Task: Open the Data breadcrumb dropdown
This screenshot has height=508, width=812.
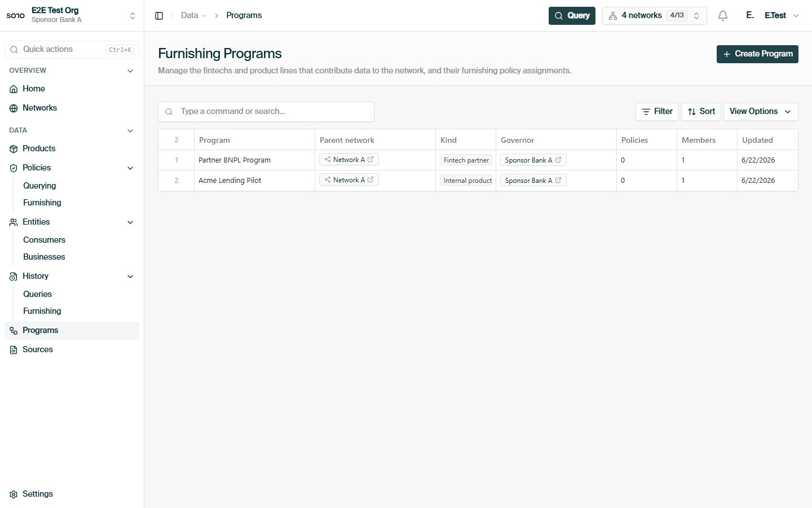Action: (193, 15)
